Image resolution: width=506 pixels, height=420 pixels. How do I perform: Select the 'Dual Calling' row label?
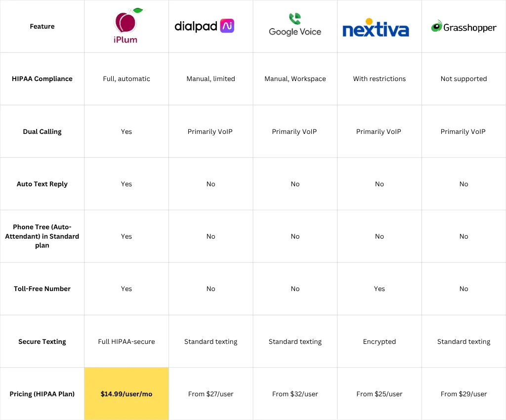point(42,131)
